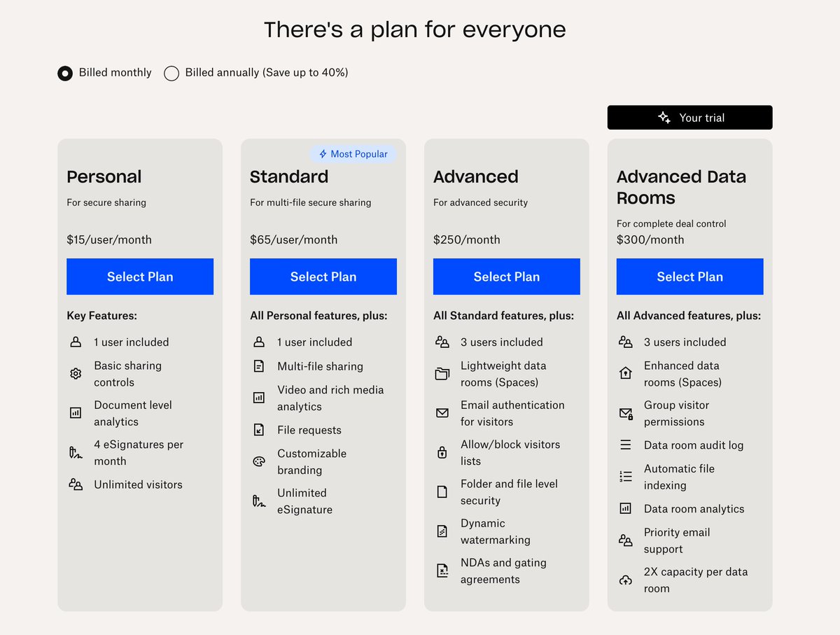Click the people icon beside Unlimited visitors
The image size is (840, 635).
pos(76,484)
